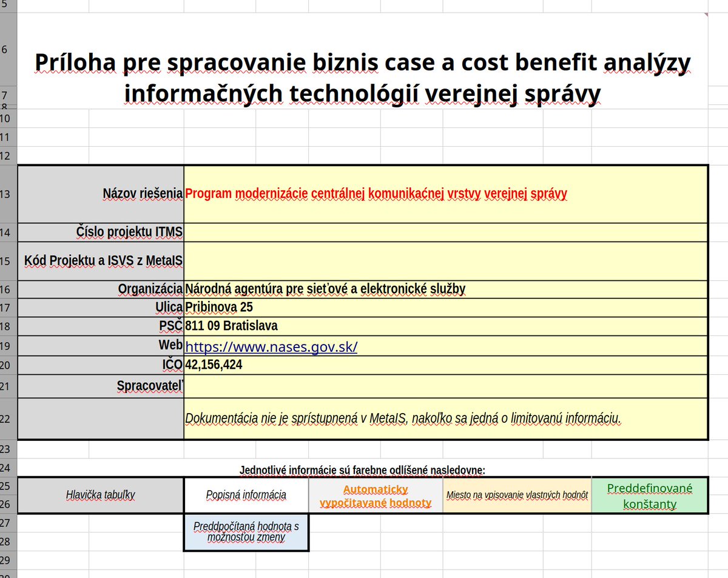728x578 pixels.
Task: Click the 'Kód Projektu a ISVS z MetaIS' label
Action: (x=101, y=261)
